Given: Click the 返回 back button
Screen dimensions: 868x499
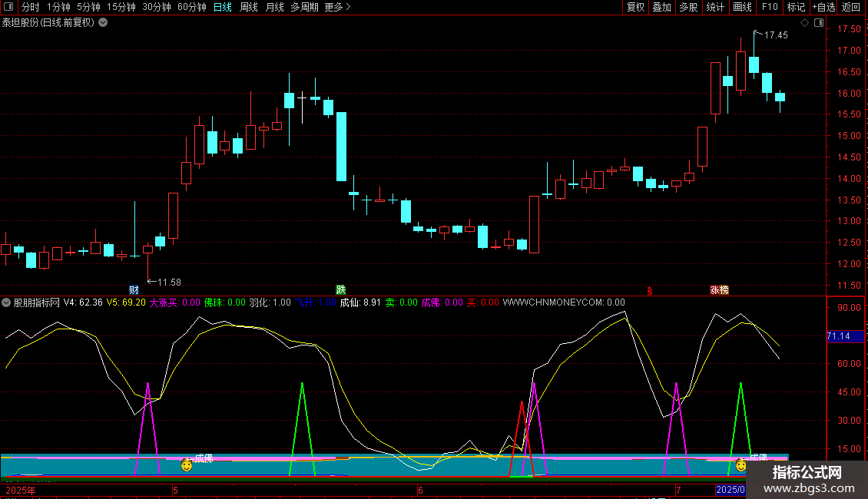Looking at the screenshot, I should pos(851,8).
